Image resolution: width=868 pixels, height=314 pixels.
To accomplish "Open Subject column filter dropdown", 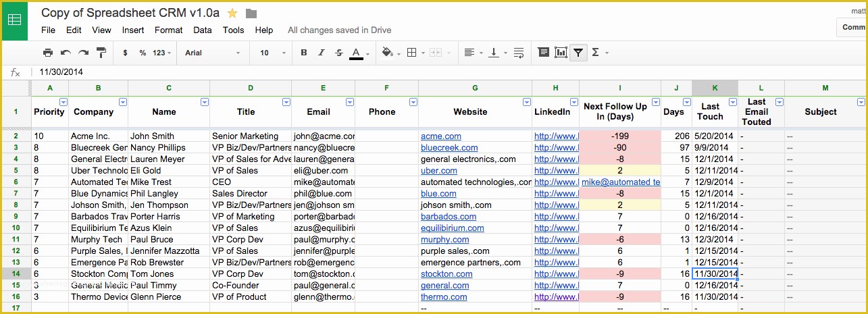I will (x=861, y=103).
